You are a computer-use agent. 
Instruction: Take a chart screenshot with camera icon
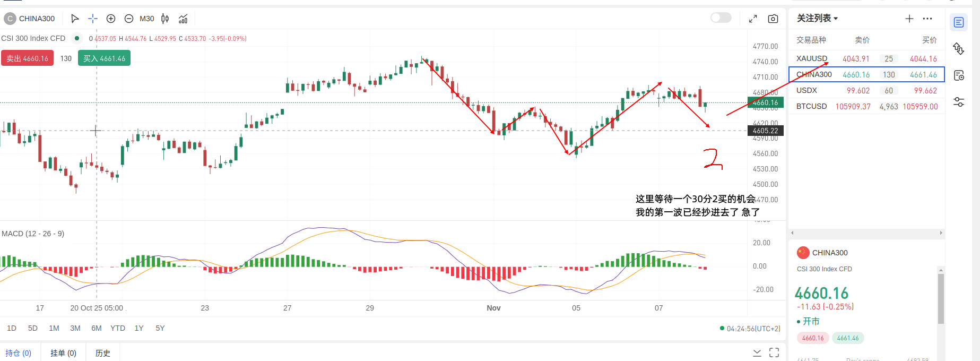(773, 19)
